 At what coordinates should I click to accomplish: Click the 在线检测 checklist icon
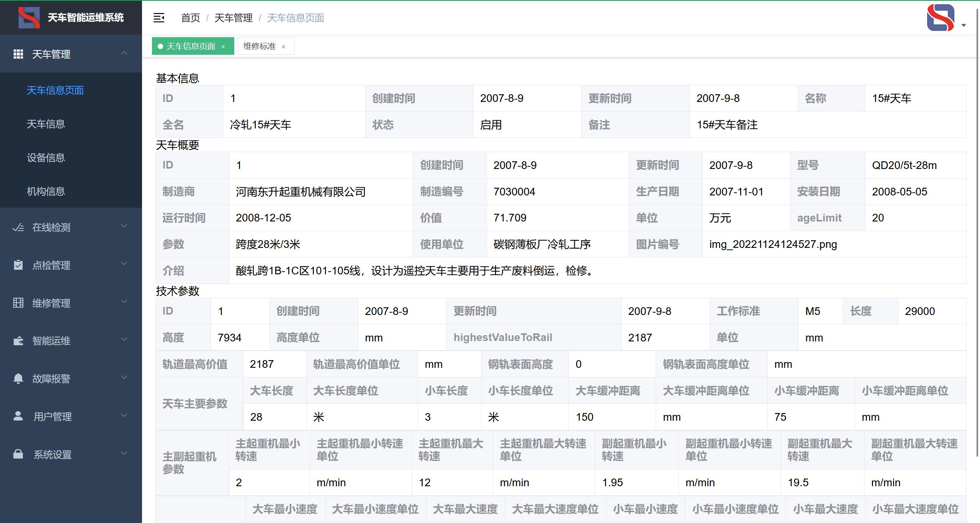18,228
